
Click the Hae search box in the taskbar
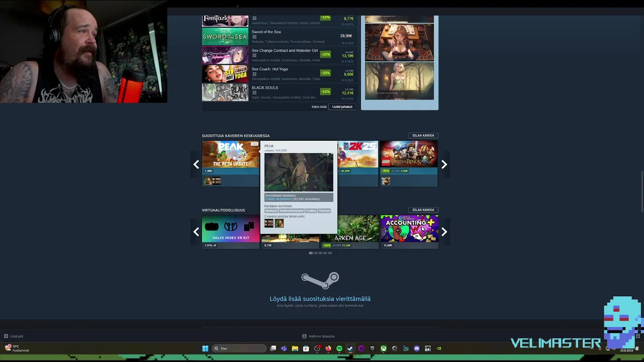click(x=239, y=348)
